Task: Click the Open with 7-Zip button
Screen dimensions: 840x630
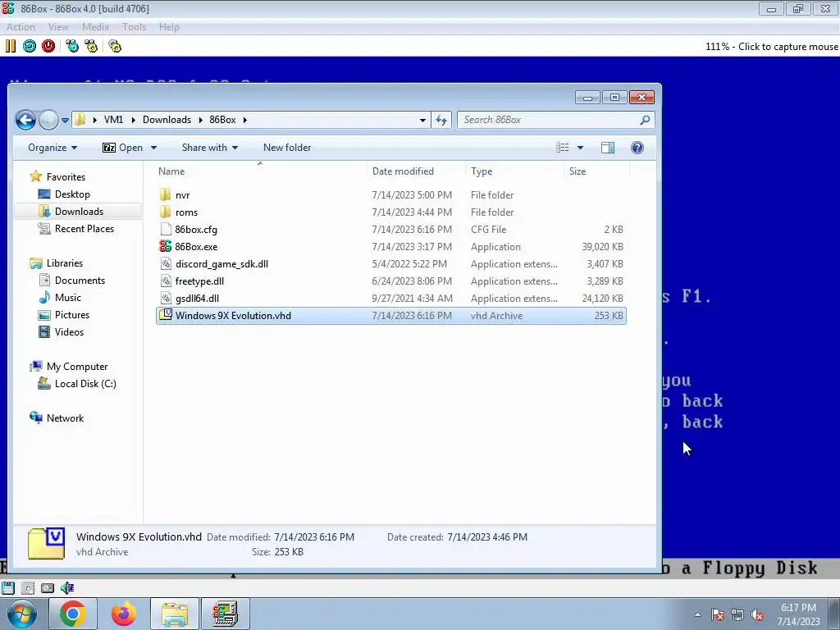Action: (x=123, y=148)
